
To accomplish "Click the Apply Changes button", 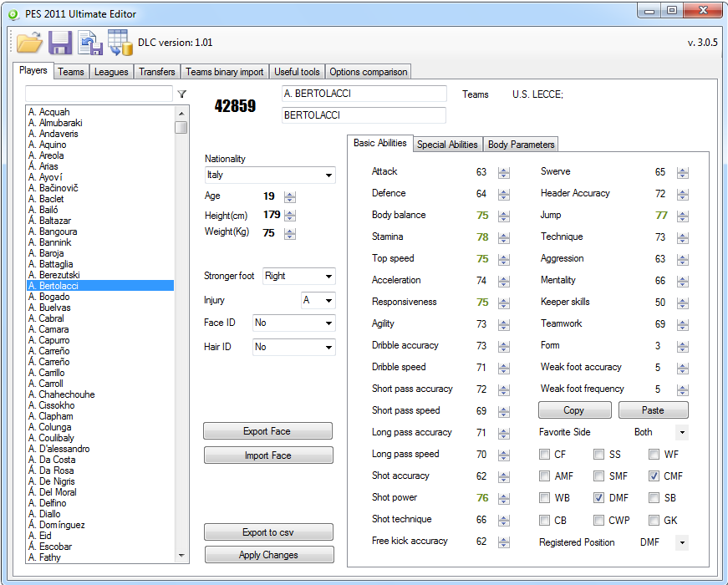I will [x=269, y=554].
